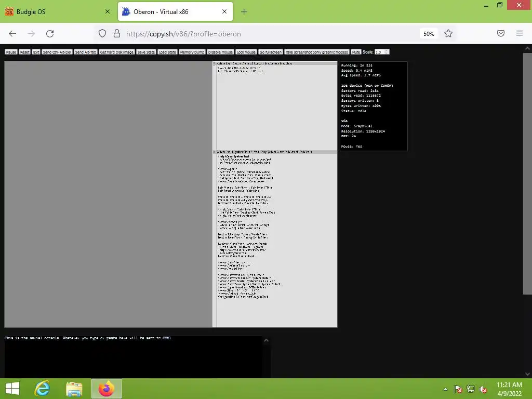Show hidden system tray icons

tap(445, 389)
